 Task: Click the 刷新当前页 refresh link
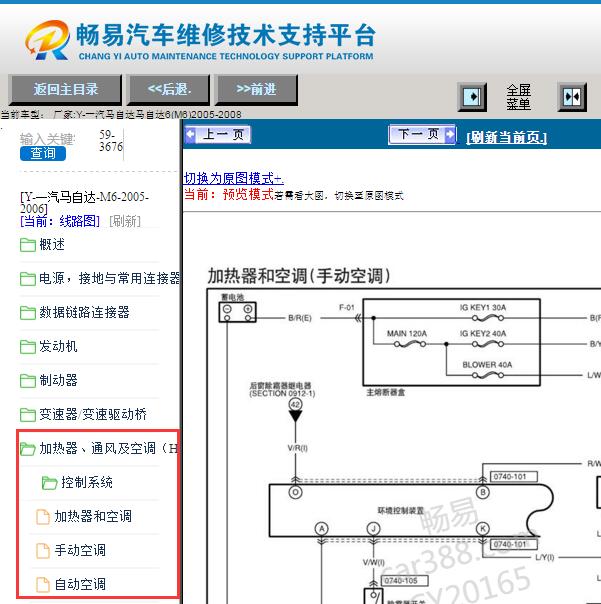[506, 138]
